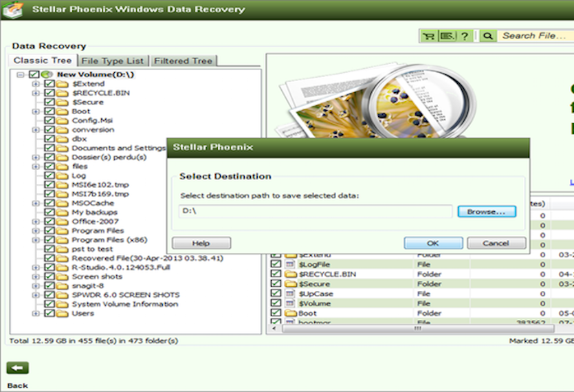
Task: Click Cancel in Select Destination dialog
Action: point(496,243)
